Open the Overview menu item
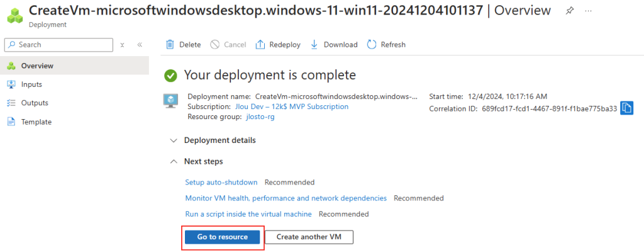Viewport: 644px width, 252px height. 74,66
